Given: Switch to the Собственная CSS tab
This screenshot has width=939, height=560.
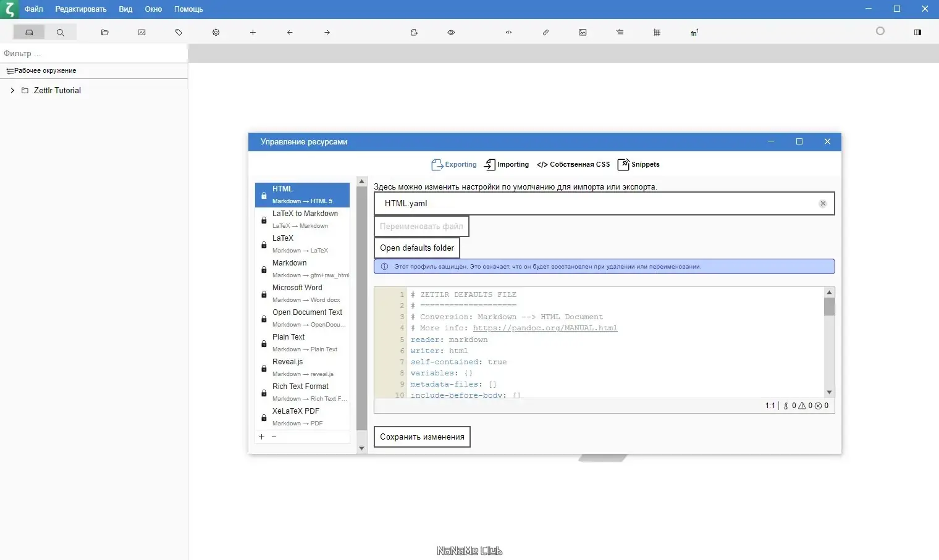Looking at the screenshot, I should (x=573, y=164).
